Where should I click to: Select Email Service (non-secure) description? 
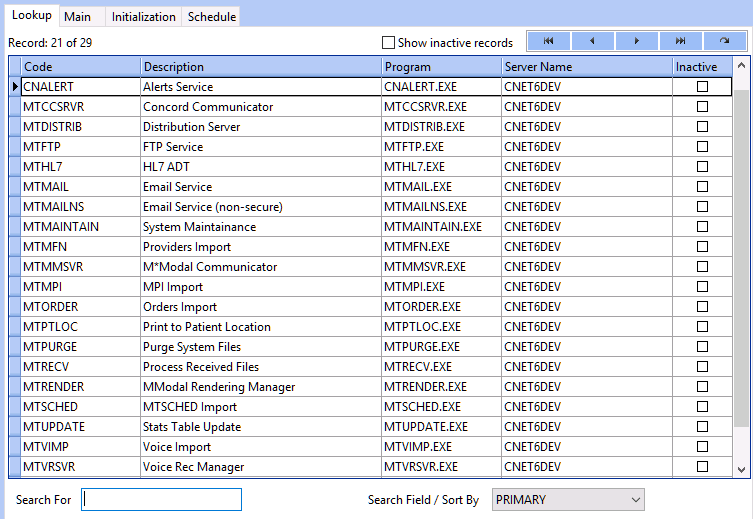point(261,206)
